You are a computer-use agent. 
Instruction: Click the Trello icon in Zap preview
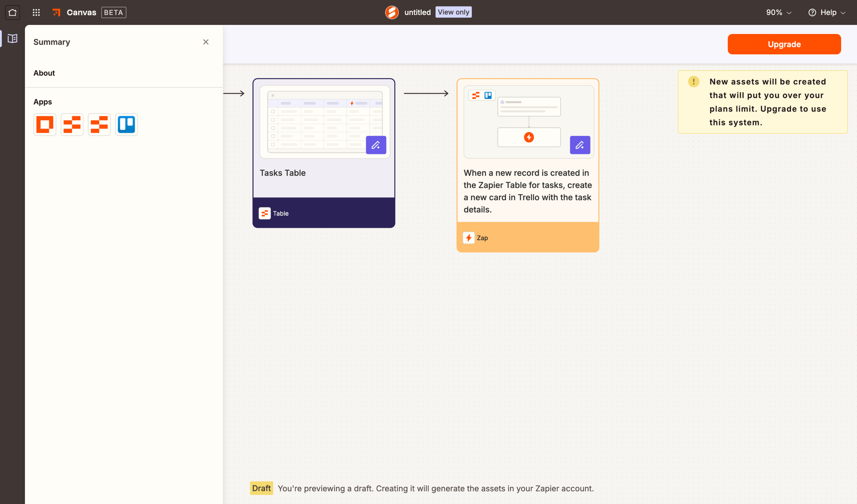click(488, 95)
